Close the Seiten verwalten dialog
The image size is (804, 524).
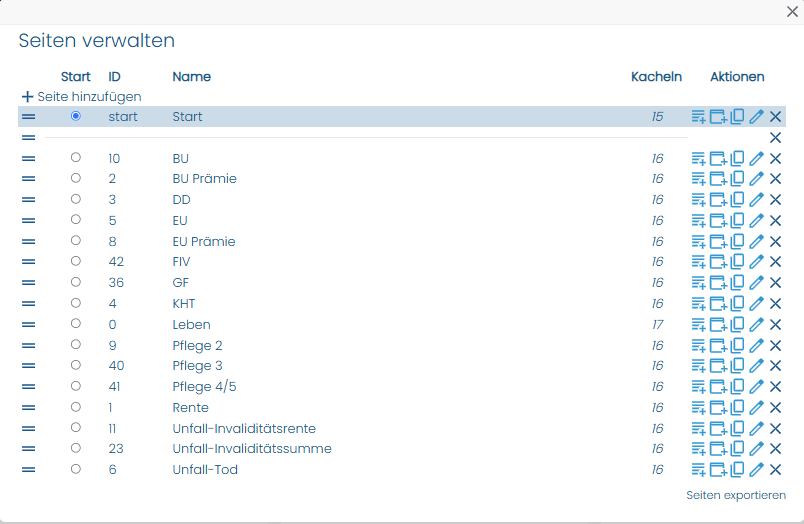pos(792,11)
